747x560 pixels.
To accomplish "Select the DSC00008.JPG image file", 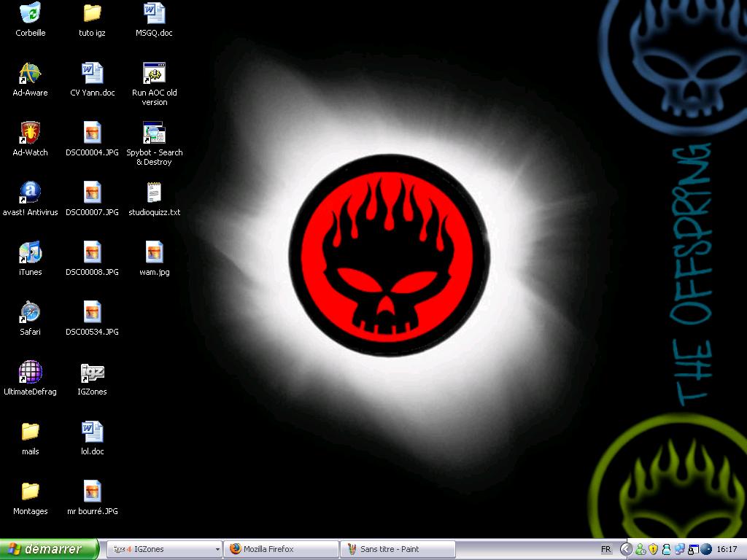I will pos(92,258).
